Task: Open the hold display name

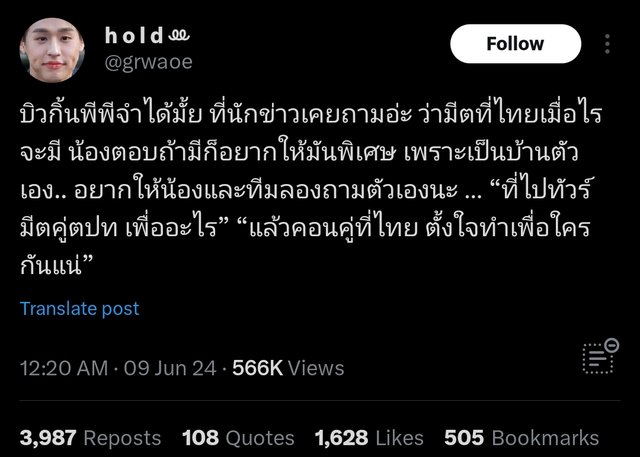Action: pos(134,35)
